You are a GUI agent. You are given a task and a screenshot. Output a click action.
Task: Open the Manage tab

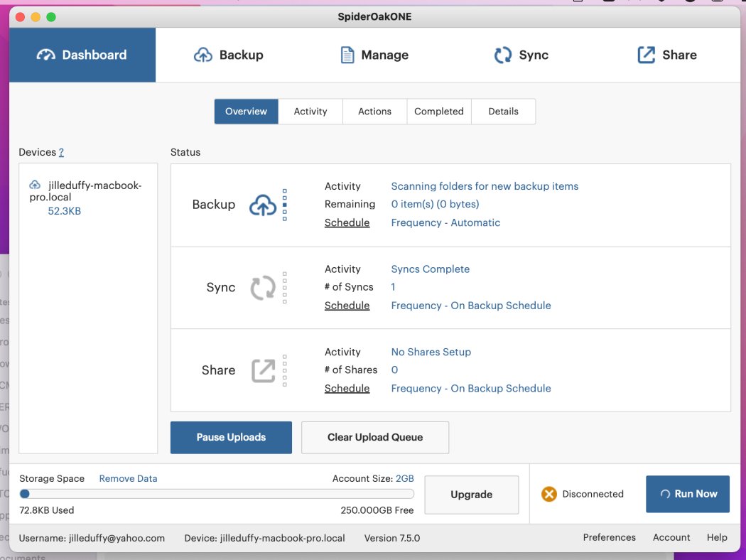point(374,55)
